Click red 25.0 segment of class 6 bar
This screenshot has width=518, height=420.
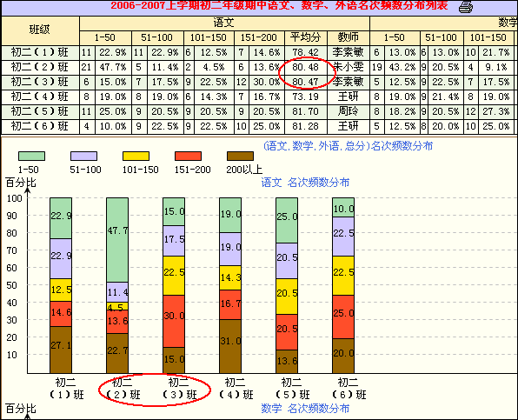pos(343,317)
